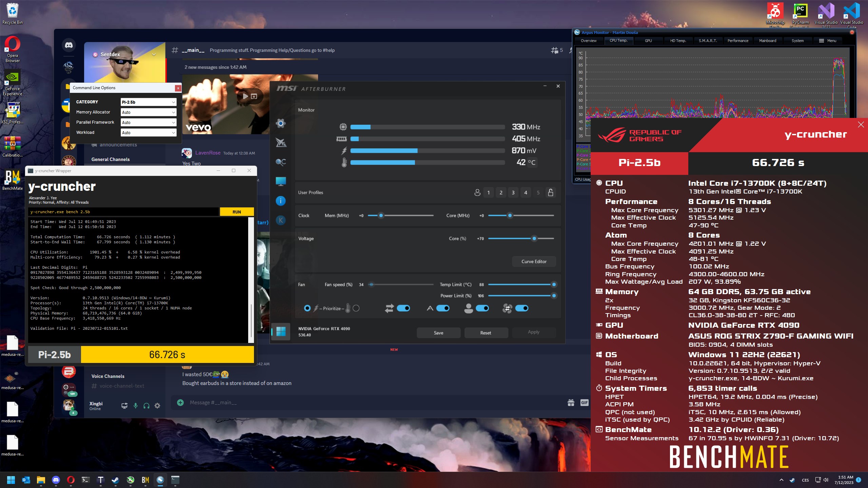Expand the system tray hidden icons chevron

point(782,480)
